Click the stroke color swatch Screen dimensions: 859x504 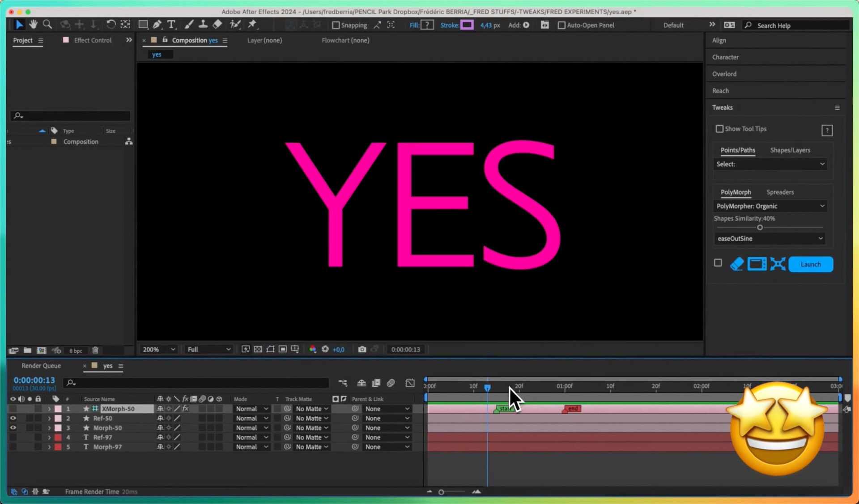(467, 25)
